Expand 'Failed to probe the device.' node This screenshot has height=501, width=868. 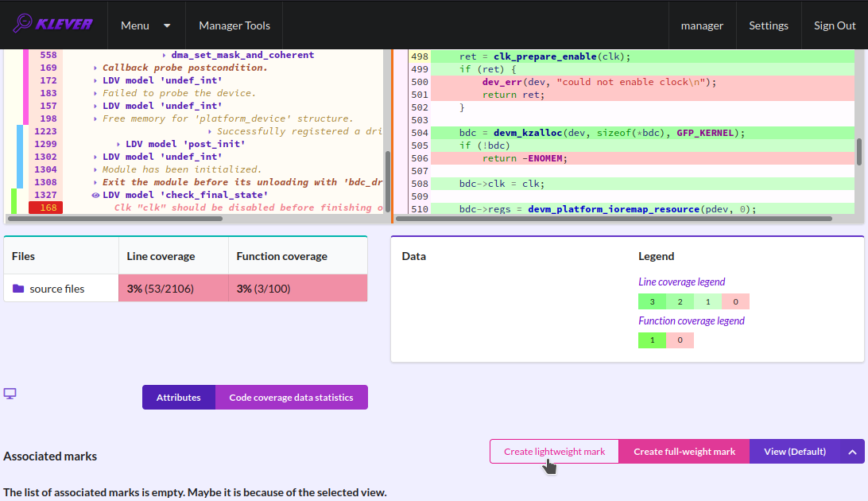(x=95, y=93)
